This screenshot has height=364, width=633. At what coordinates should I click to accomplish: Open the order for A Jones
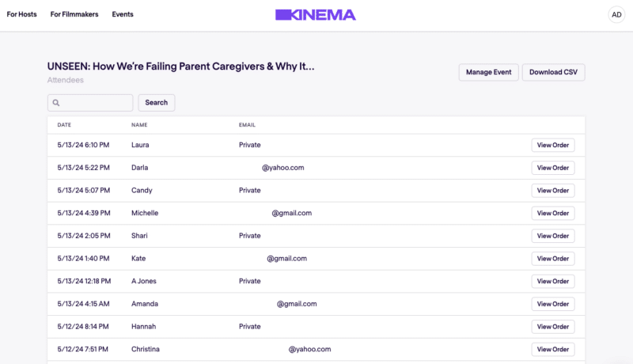pos(553,281)
